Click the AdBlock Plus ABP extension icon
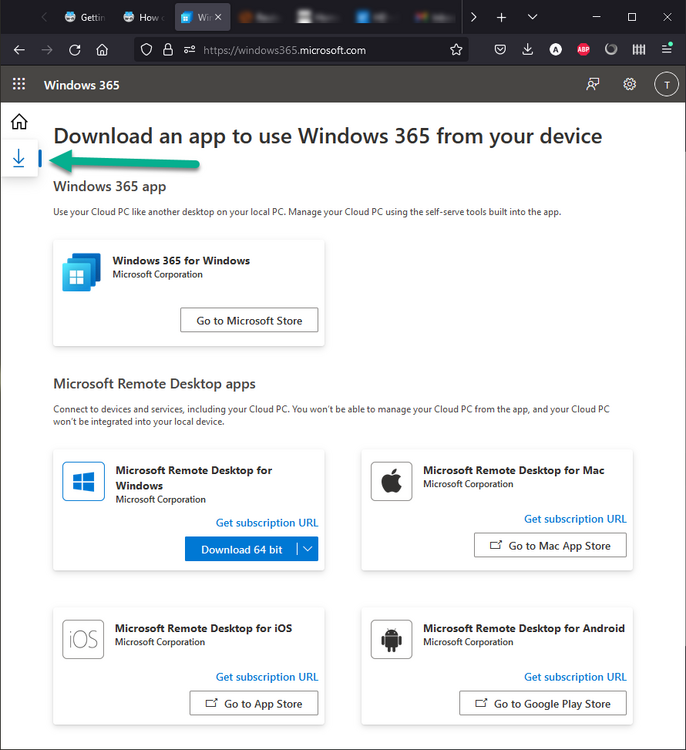The width and height of the screenshot is (686, 750). click(x=583, y=49)
